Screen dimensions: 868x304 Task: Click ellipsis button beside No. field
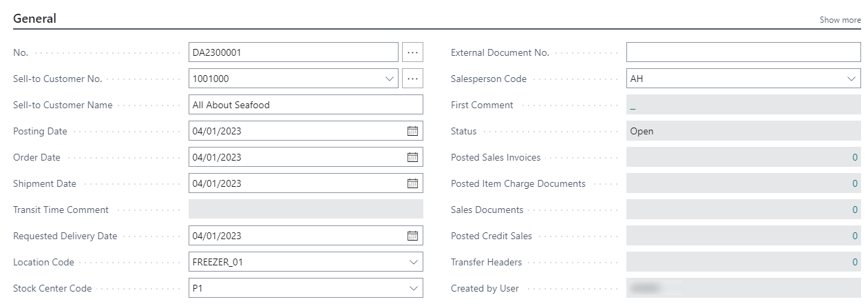pyautogui.click(x=412, y=52)
